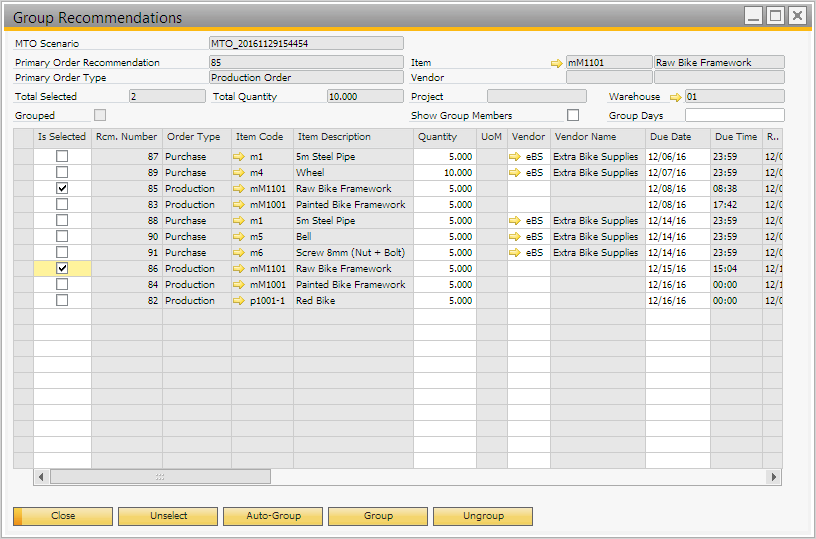Open item link arrow for Wheel row
The height and width of the screenshot is (539, 816).
pyautogui.click(x=239, y=173)
